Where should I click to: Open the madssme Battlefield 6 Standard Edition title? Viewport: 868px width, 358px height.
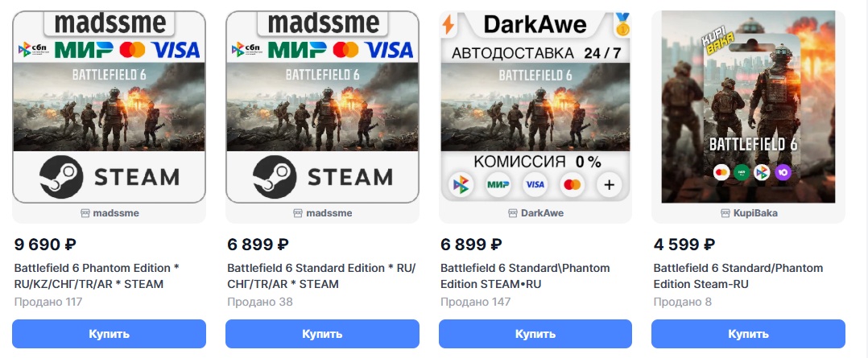[321, 276]
